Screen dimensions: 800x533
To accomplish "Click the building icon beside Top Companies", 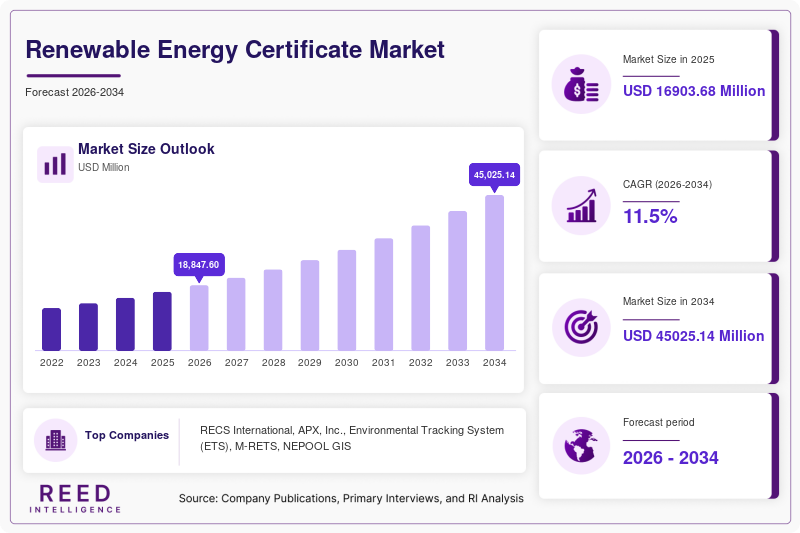I will [x=56, y=440].
